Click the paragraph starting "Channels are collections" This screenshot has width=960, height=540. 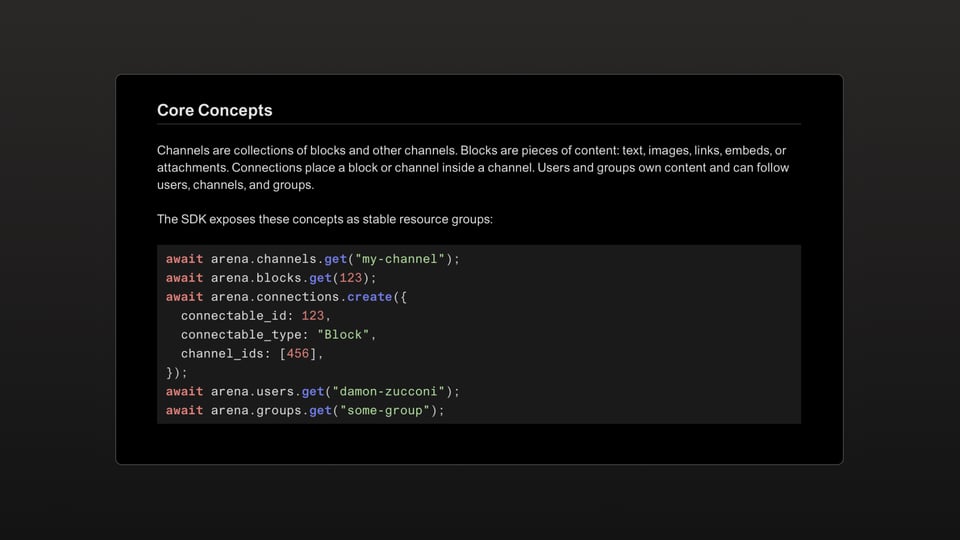(x=473, y=168)
